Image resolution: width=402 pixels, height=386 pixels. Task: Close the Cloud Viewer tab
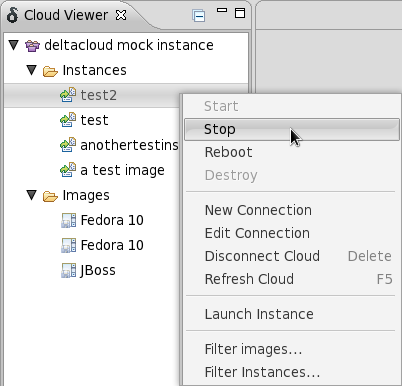pos(121,15)
